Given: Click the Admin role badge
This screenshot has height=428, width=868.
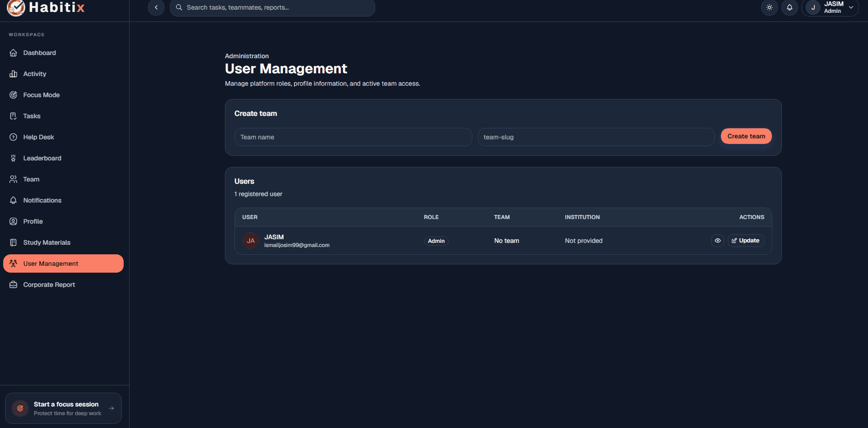Looking at the screenshot, I should coord(436,241).
